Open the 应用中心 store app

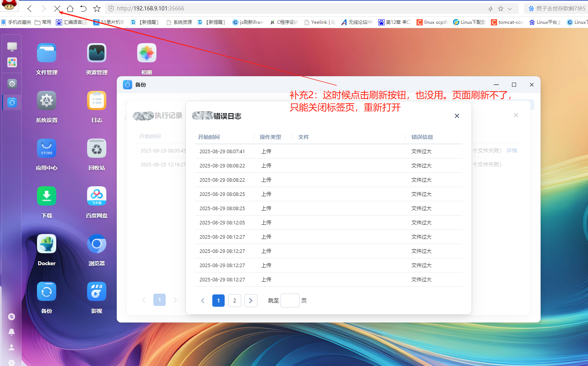pyautogui.click(x=47, y=149)
